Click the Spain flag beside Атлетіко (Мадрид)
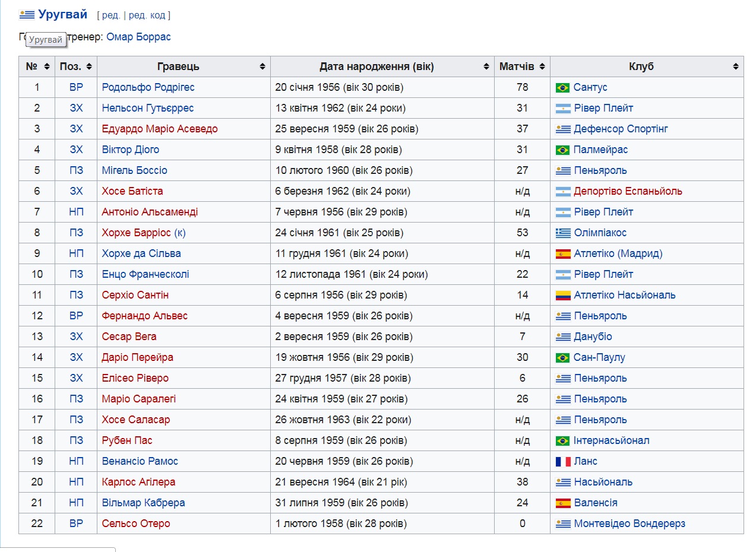This screenshot has width=756, height=552. tap(562, 254)
